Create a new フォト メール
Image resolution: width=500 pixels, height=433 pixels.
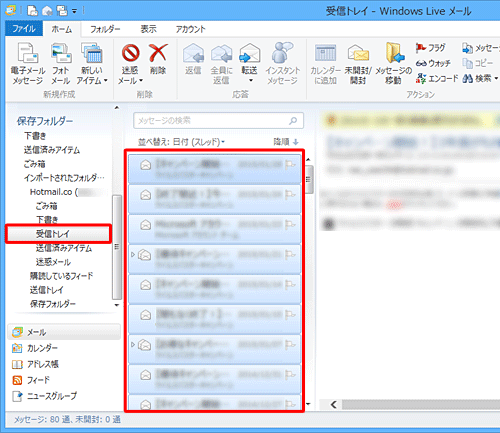[x=61, y=64]
